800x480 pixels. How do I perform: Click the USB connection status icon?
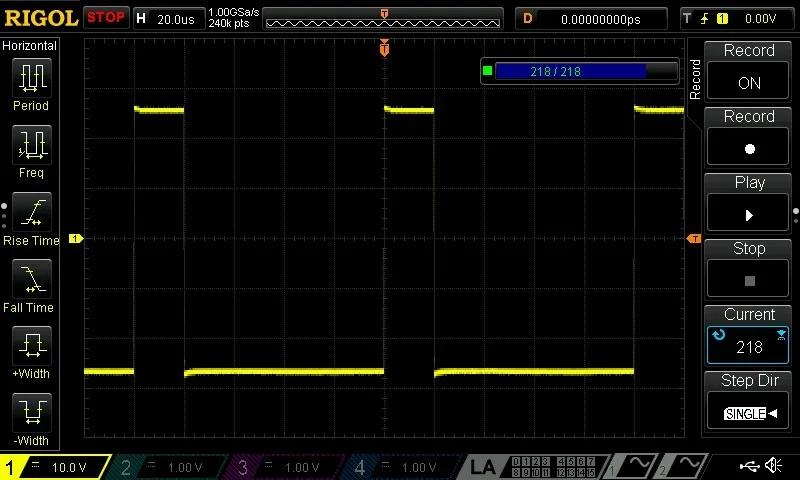click(x=748, y=466)
